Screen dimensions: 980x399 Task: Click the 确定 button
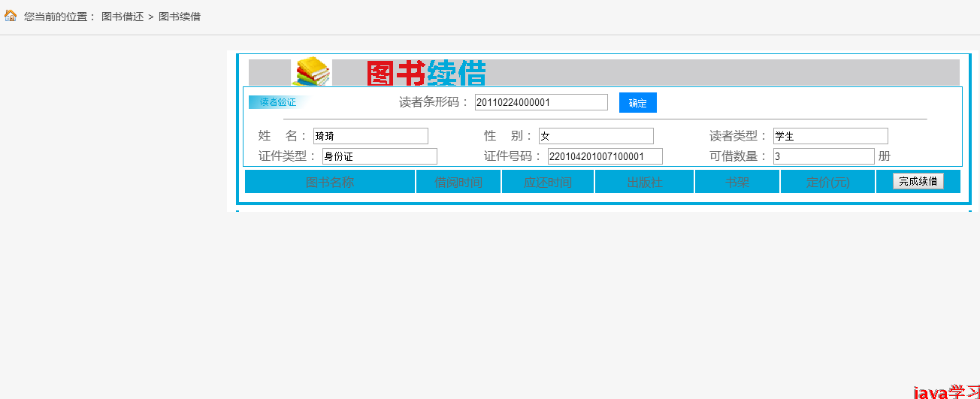[x=638, y=103]
